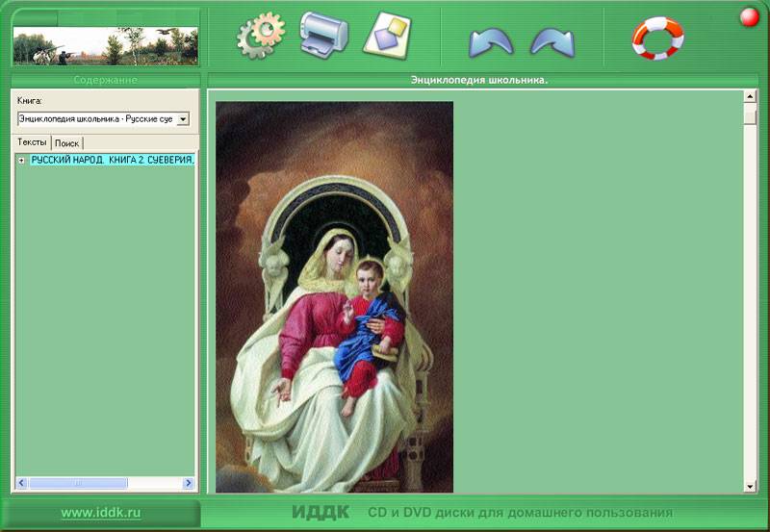Open help via the lifebuoy icon
The image size is (770, 532).
pyautogui.click(x=657, y=38)
